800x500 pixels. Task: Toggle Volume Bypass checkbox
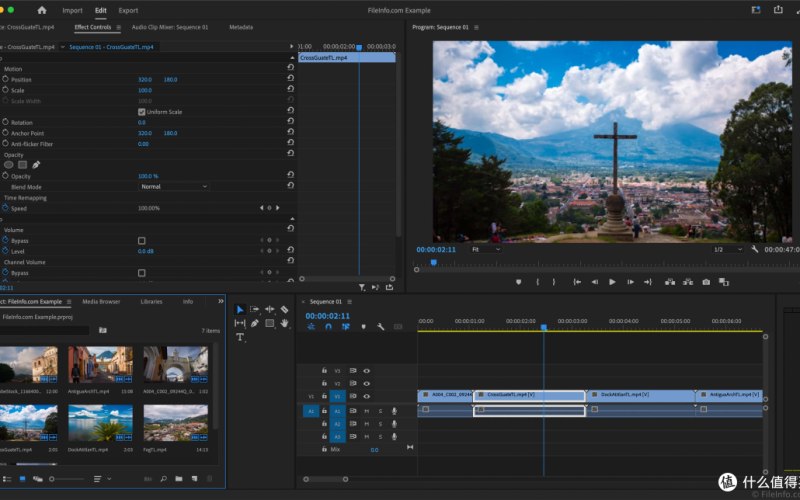coord(142,241)
